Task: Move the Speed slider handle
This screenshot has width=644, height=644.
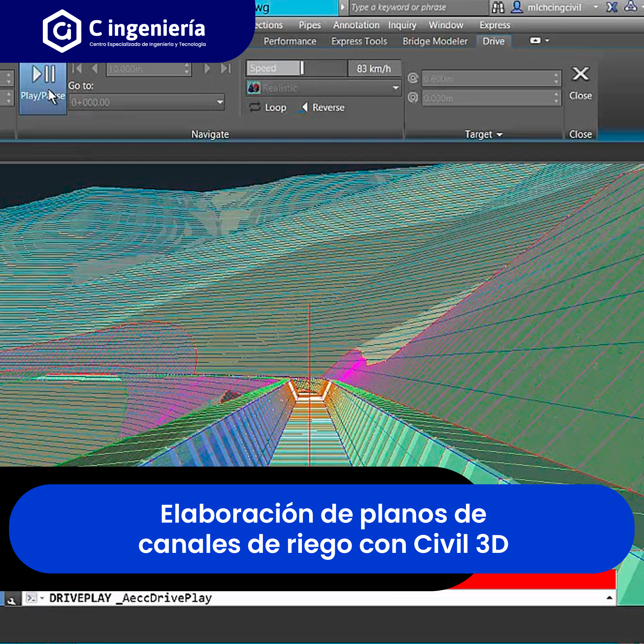Action: (302, 68)
